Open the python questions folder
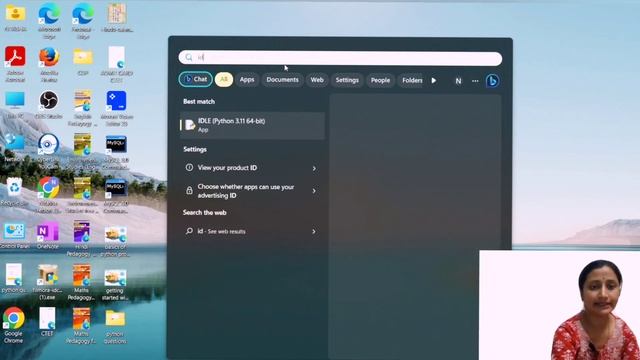This screenshot has height=360, width=640. (115, 327)
